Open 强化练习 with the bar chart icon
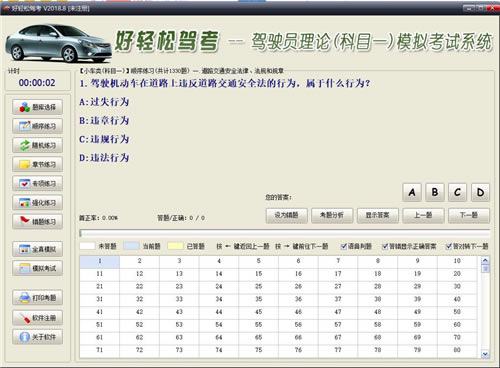This screenshot has width=500, height=368. 37,203
